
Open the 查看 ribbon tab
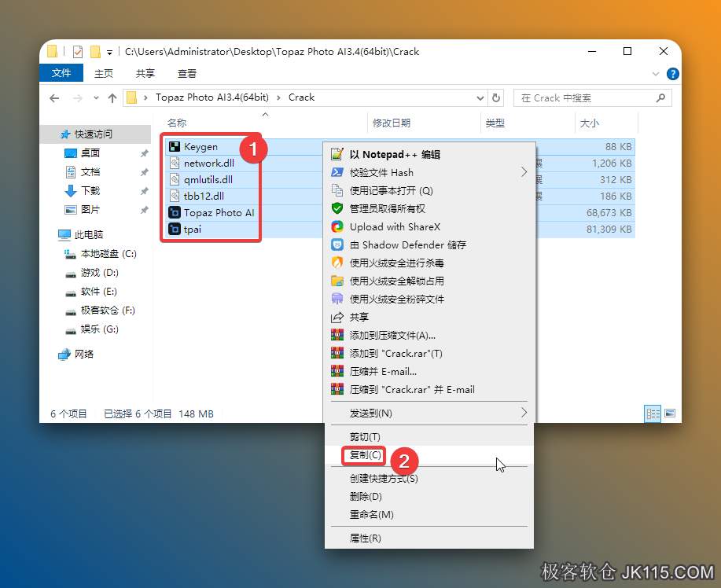coord(186,74)
